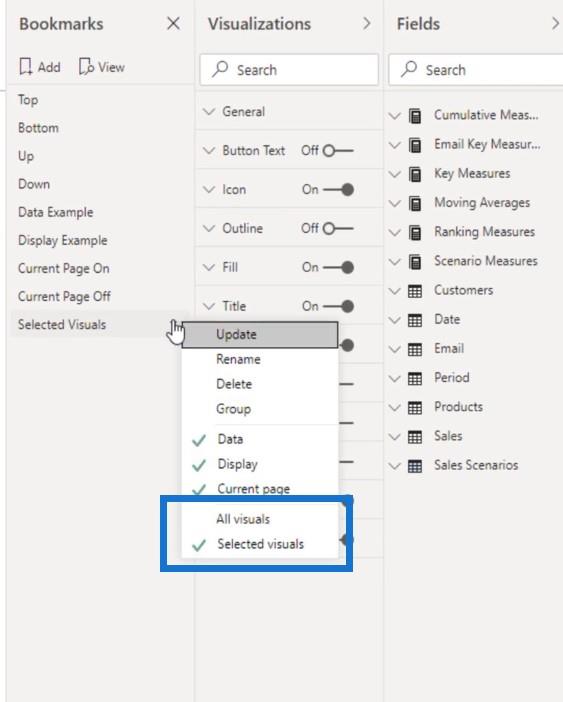Click the Fields search box

[x=476, y=70]
